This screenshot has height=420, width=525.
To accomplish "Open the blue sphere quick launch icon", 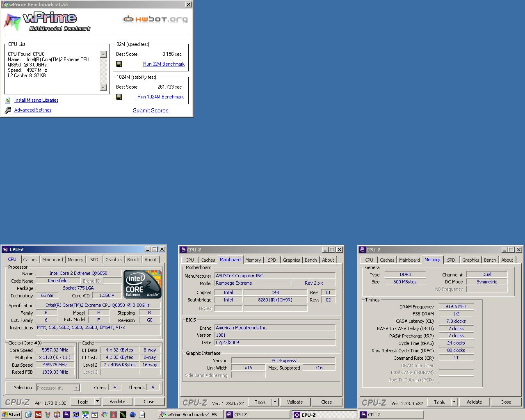I will [x=132, y=415].
